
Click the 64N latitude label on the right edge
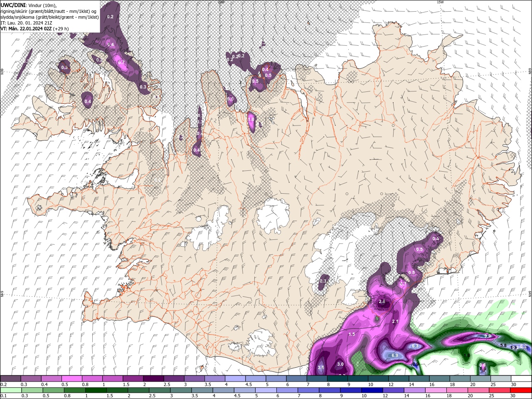point(530,293)
